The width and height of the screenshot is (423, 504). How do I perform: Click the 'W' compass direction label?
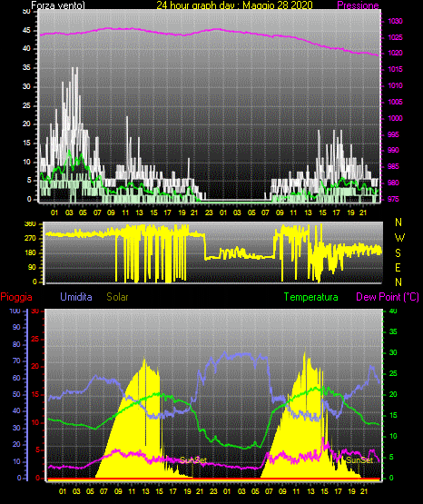tap(399, 238)
